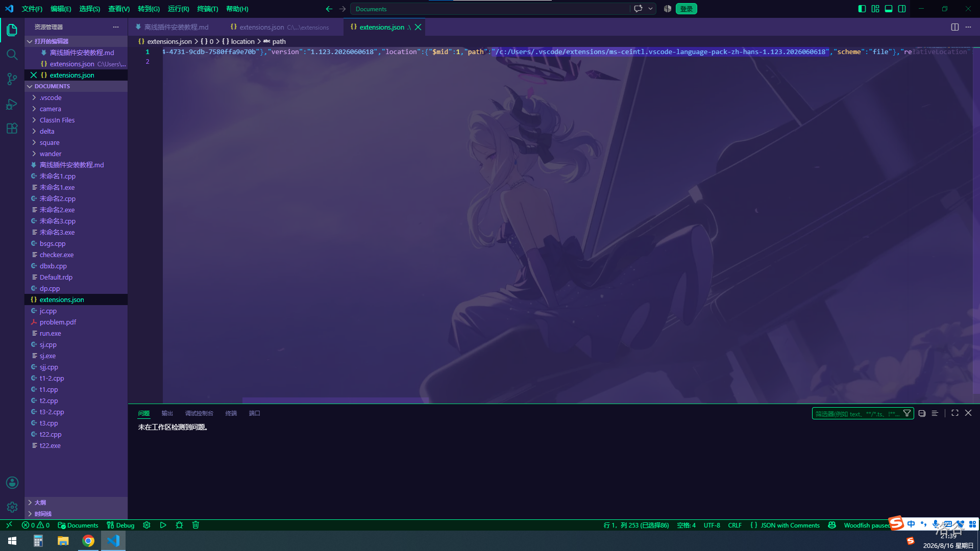Toggle the primary side bar visibility
Viewport: 980px width, 551px height.
(862, 9)
